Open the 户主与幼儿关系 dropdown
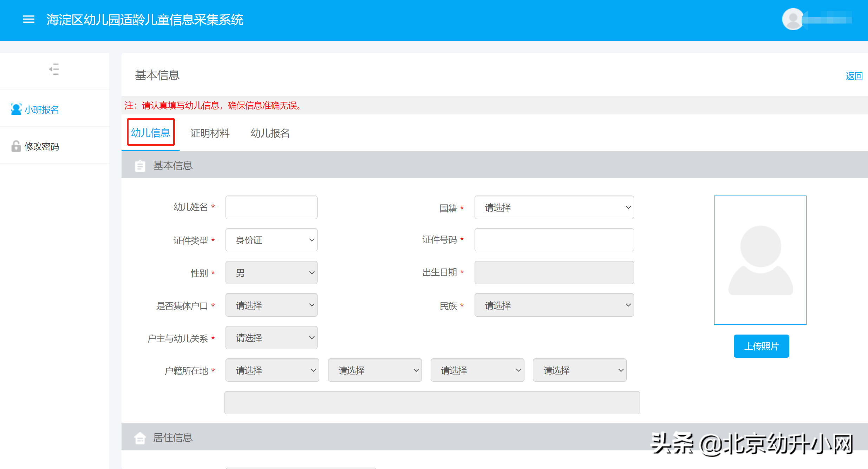 coord(271,338)
